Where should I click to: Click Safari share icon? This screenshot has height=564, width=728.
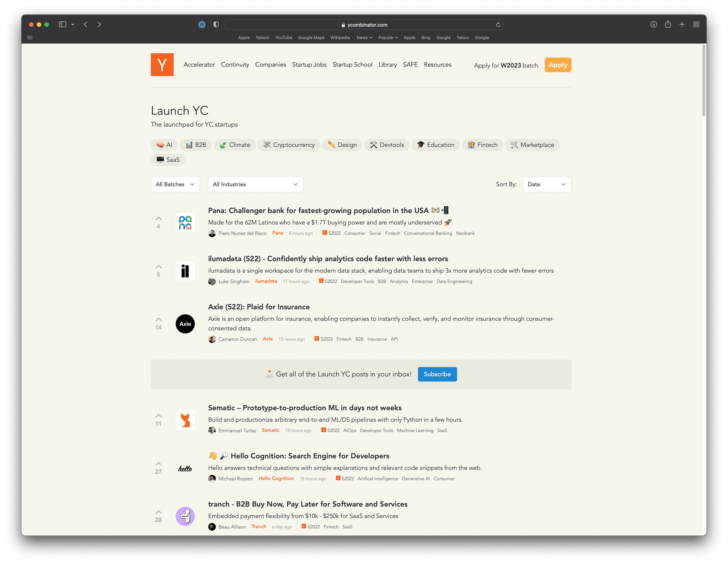(668, 25)
